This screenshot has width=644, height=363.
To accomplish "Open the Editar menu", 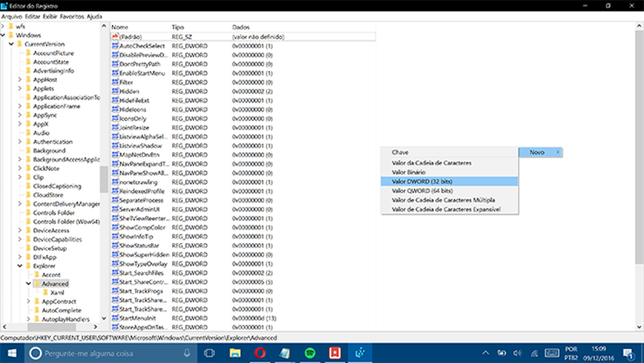I will coord(33,16).
